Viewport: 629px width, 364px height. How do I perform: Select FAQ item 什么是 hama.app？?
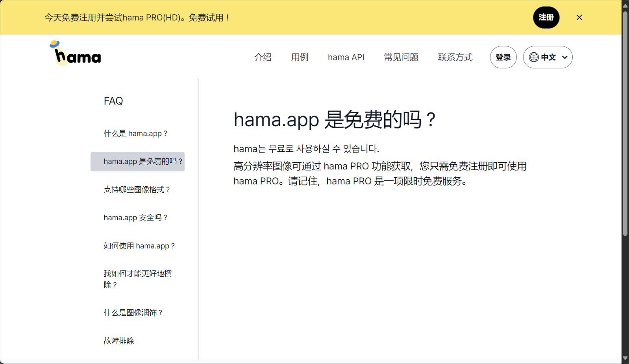coord(136,134)
